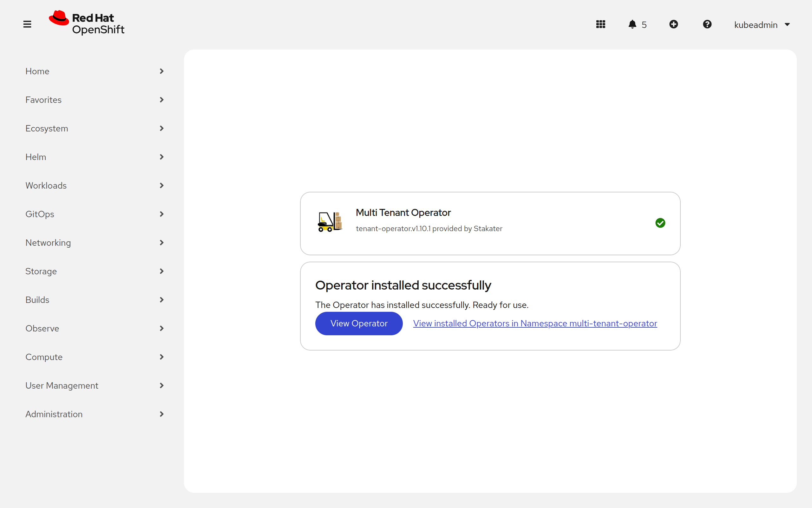
Task: Click the notification count 5
Action: point(644,24)
